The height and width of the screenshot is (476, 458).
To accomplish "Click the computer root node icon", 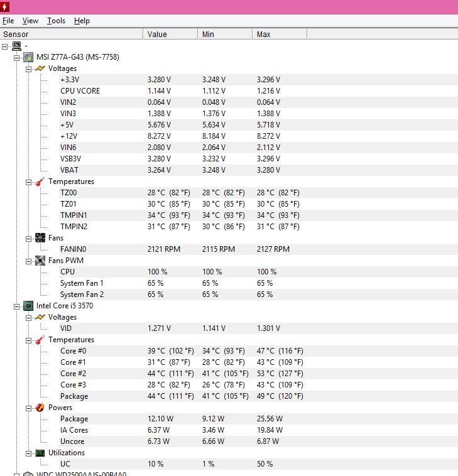I will [17, 46].
